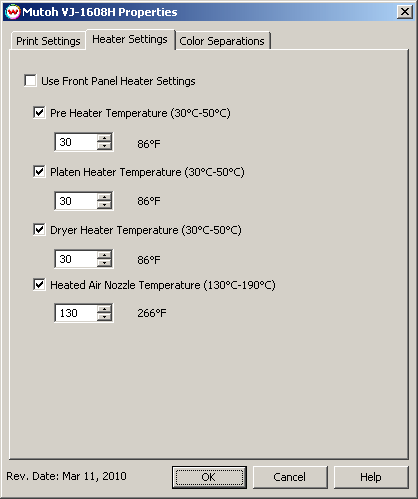Increase Pre Heater temperature with up arrow
The width and height of the screenshot is (418, 499).
coord(105,138)
